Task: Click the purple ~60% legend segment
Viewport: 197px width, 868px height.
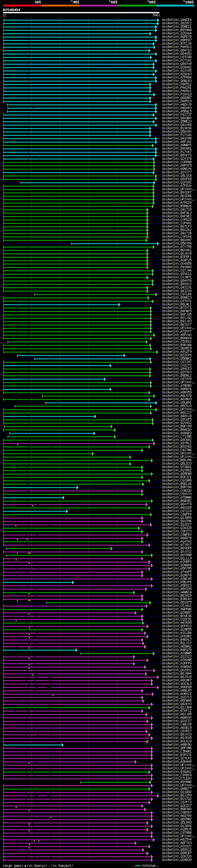Action: click(99, 6)
